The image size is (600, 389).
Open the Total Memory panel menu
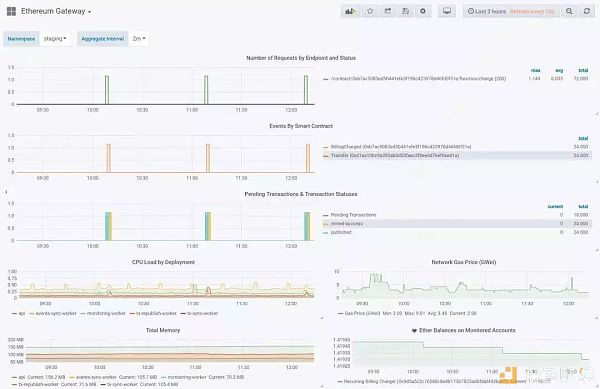click(x=163, y=330)
